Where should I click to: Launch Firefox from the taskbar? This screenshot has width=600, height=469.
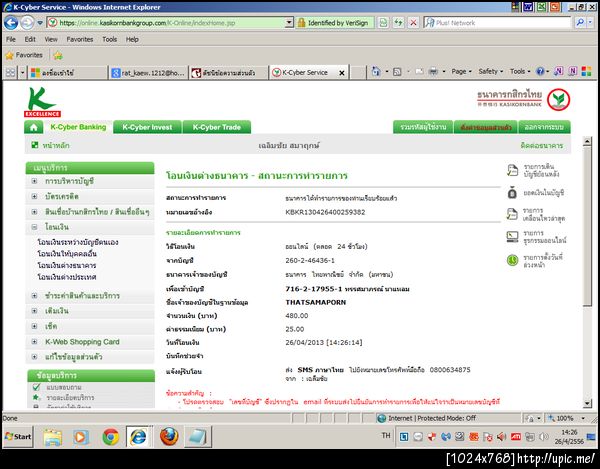click(x=169, y=436)
